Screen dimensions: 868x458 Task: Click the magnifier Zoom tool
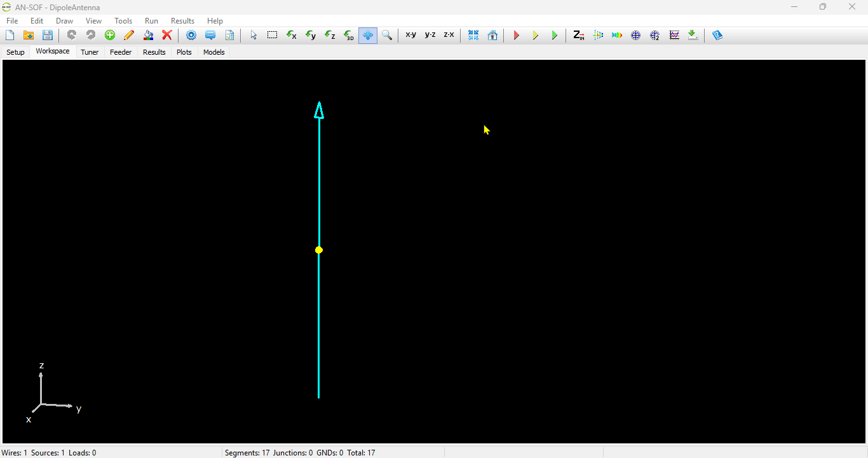387,36
